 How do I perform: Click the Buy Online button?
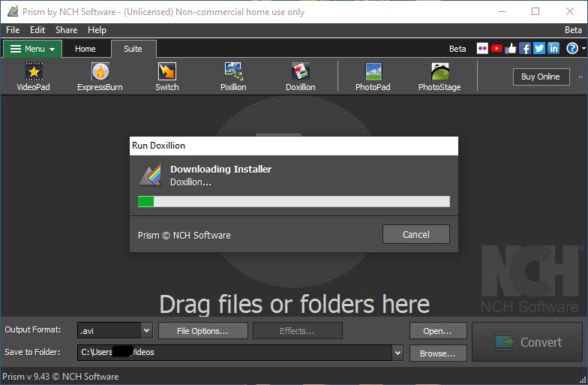pos(541,77)
